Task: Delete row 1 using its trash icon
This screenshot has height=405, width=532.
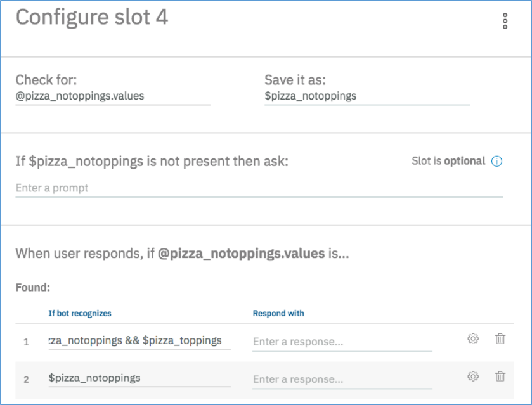Action: click(x=500, y=339)
